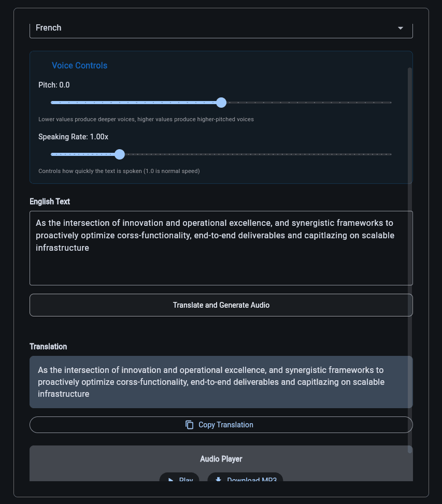Screen dimensions: 442x504
Task: Move the Speaking Rate slider handle
Action: (120, 154)
